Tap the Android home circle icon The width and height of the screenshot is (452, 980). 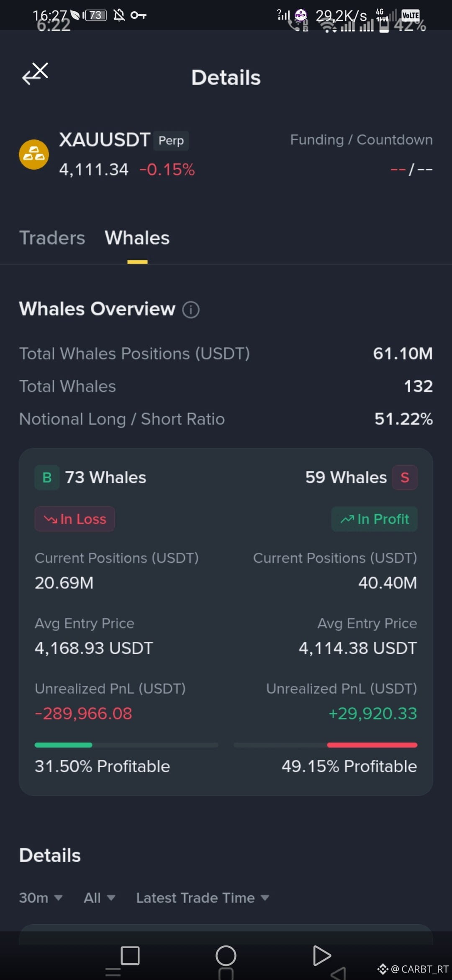(x=226, y=956)
